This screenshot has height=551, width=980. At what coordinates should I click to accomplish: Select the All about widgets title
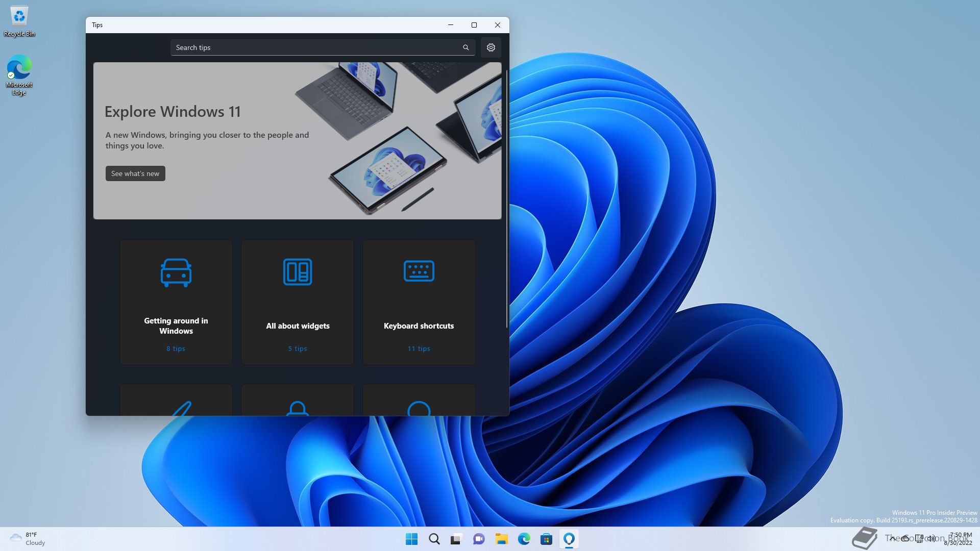tap(298, 325)
